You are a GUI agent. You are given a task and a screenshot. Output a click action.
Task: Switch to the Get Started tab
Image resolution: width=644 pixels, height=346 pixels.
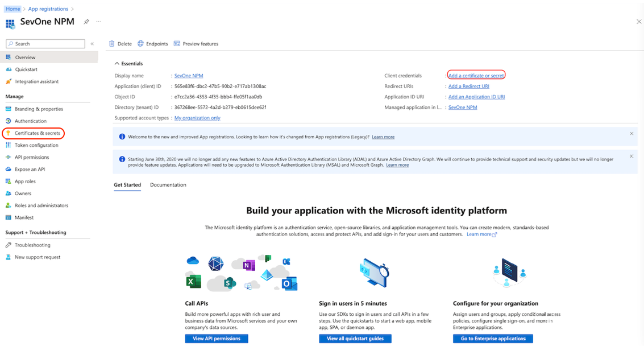point(127,185)
